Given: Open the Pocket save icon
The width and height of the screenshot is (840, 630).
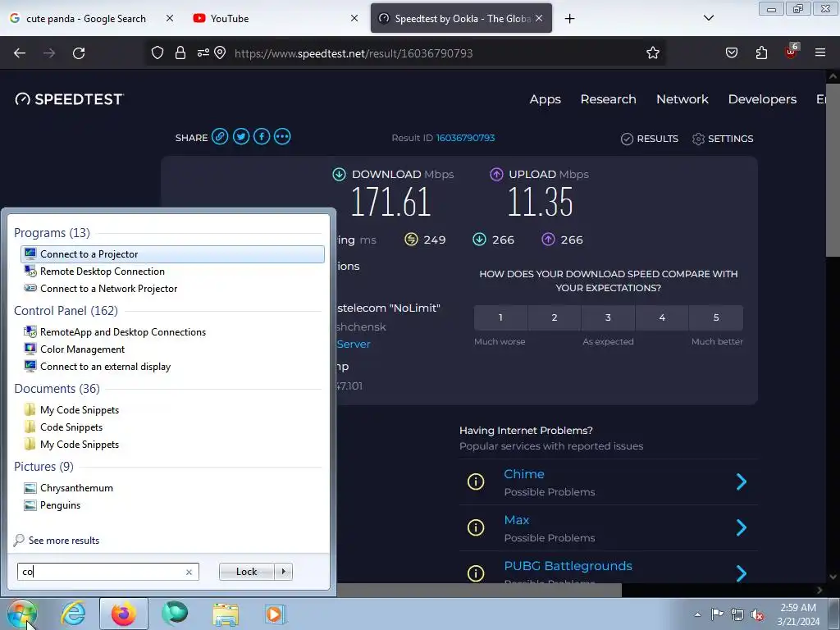Looking at the screenshot, I should pyautogui.click(x=732, y=53).
